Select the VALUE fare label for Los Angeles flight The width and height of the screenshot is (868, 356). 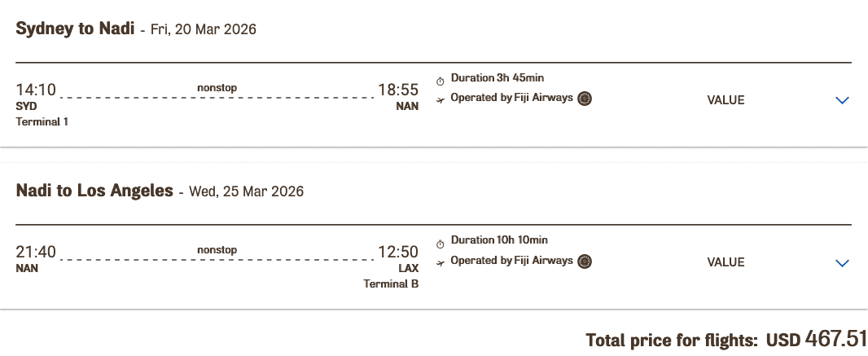coord(726,262)
